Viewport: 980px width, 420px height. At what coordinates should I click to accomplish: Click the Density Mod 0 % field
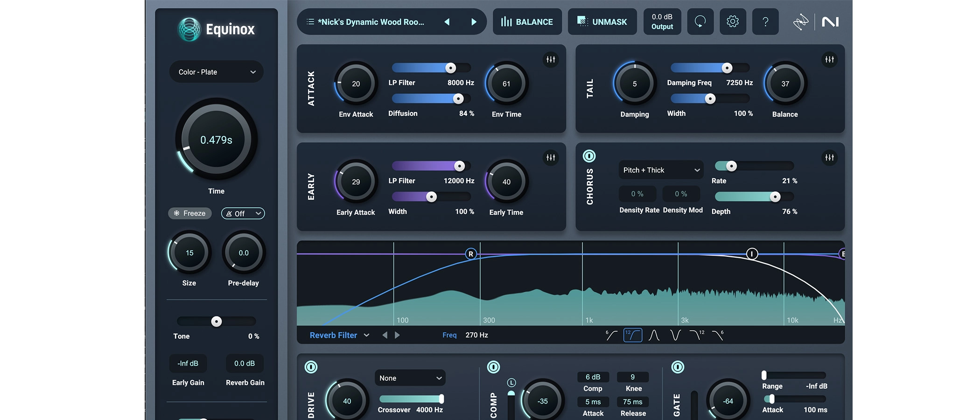tap(681, 194)
